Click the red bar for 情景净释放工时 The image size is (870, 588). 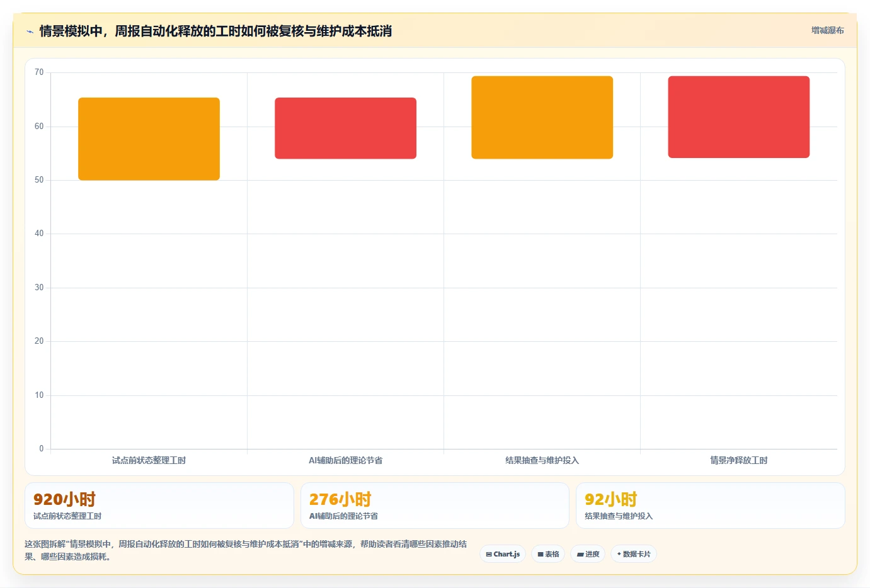point(738,117)
